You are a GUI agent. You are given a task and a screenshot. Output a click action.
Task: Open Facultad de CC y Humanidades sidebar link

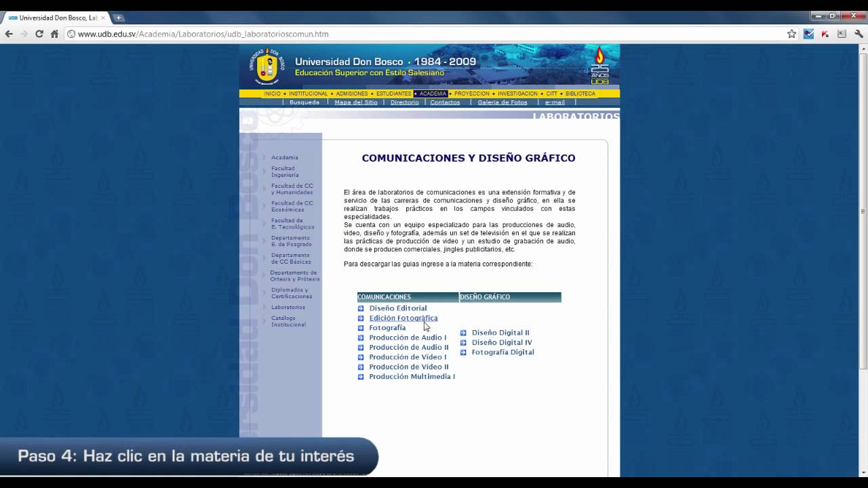[x=292, y=189]
